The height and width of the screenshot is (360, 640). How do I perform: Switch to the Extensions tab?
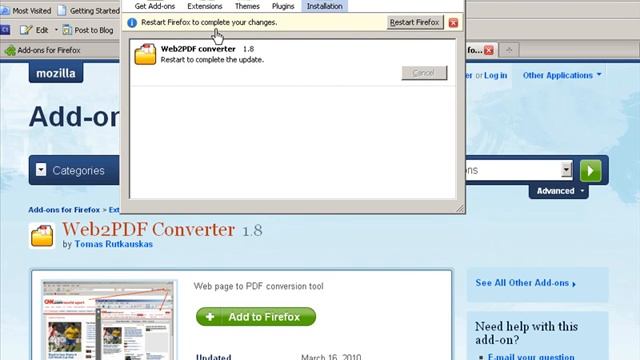click(204, 6)
